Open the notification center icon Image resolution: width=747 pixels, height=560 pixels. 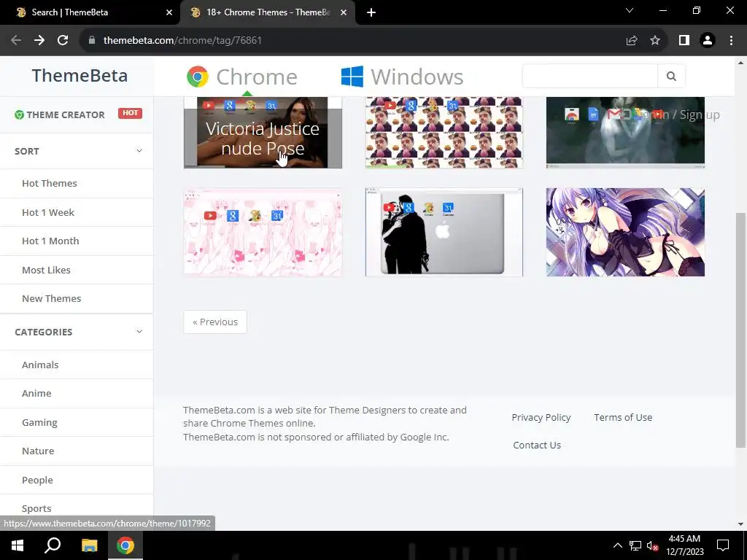[723, 545]
